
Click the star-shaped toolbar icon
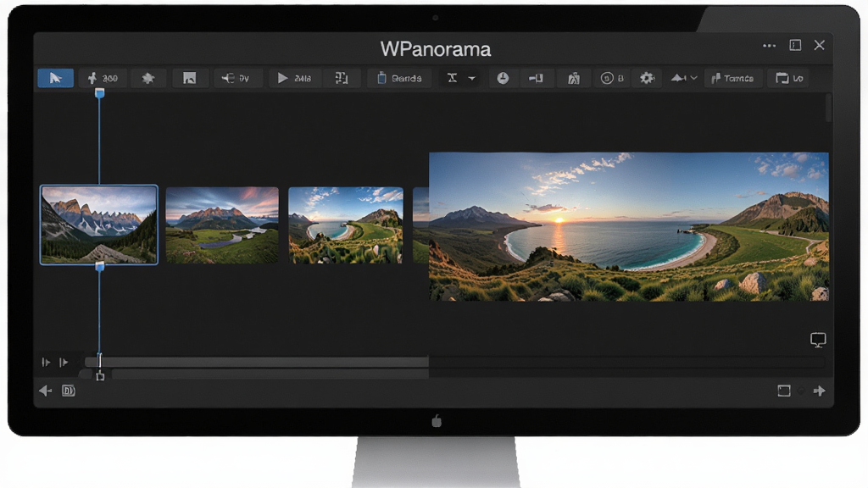pyautogui.click(x=147, y=78)
